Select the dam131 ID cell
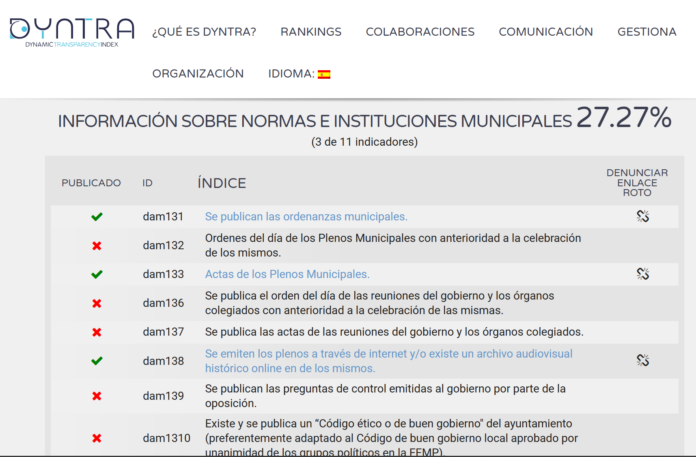Image resolution: width=696 pixels, height=457 pixels. tap(163, 217)
